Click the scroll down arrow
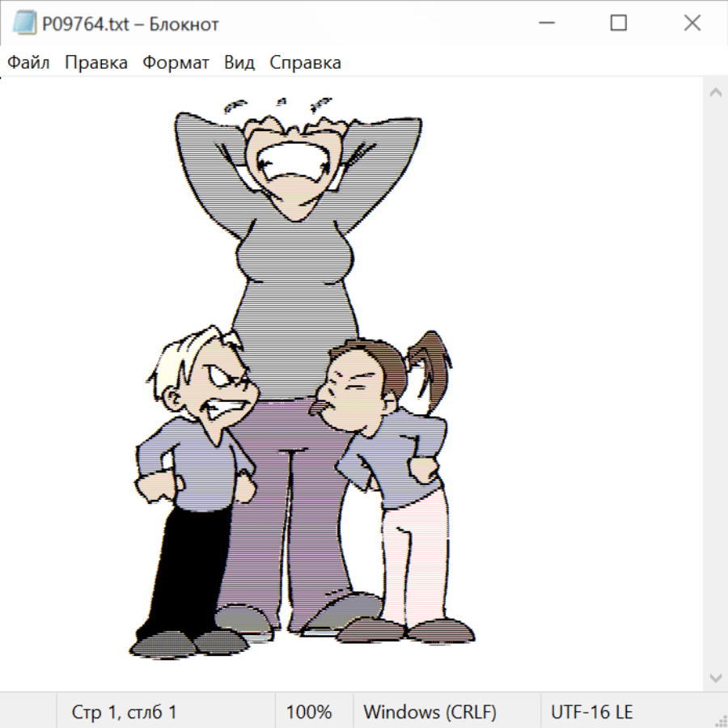728x728 pixels. tap(715, 677)
